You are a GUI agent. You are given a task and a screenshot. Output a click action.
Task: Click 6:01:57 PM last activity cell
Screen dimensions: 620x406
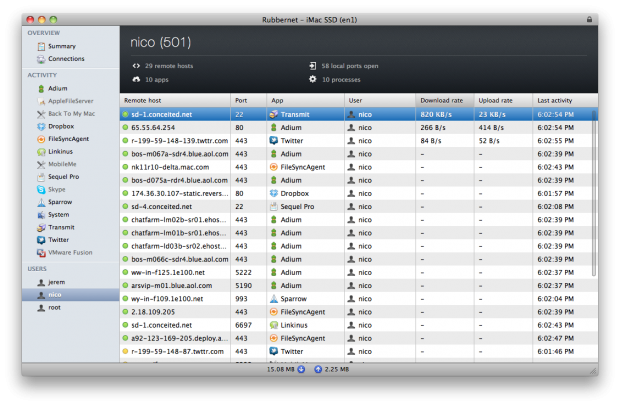click(556, 193)
